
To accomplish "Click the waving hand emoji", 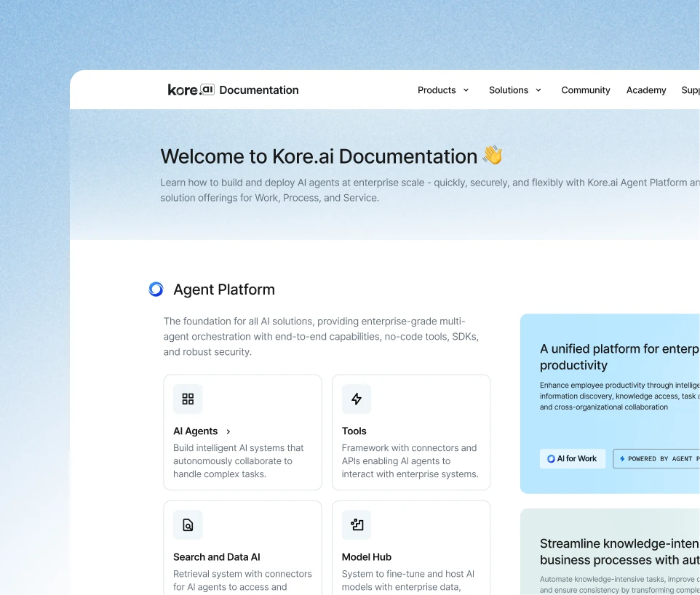I will pyautogui.click(x=493, y=156).
